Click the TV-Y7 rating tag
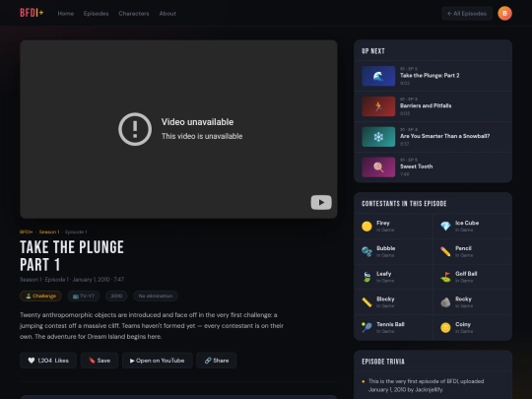Viewport: 532px width, 399px height. point(84,296)
